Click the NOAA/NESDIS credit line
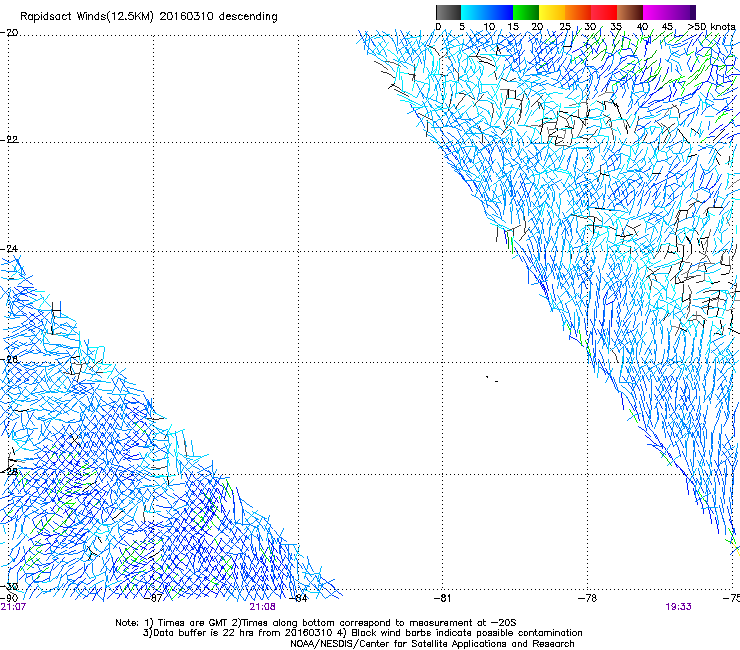The height and width of the screenshot is (650, 740). [x=432, y=644]
